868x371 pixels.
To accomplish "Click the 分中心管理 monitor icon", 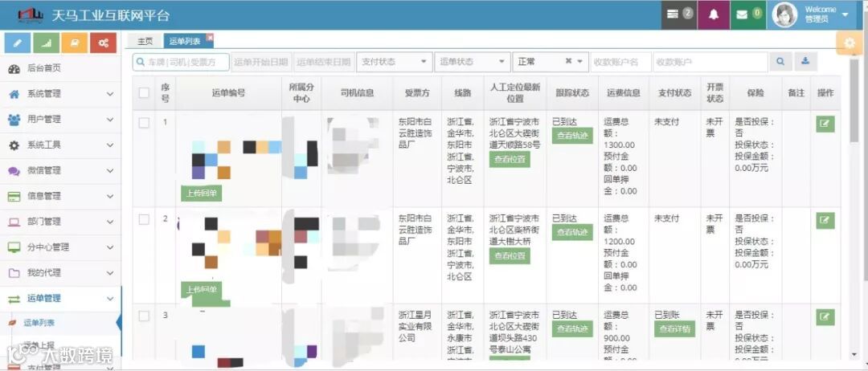I will coord(14,247).
